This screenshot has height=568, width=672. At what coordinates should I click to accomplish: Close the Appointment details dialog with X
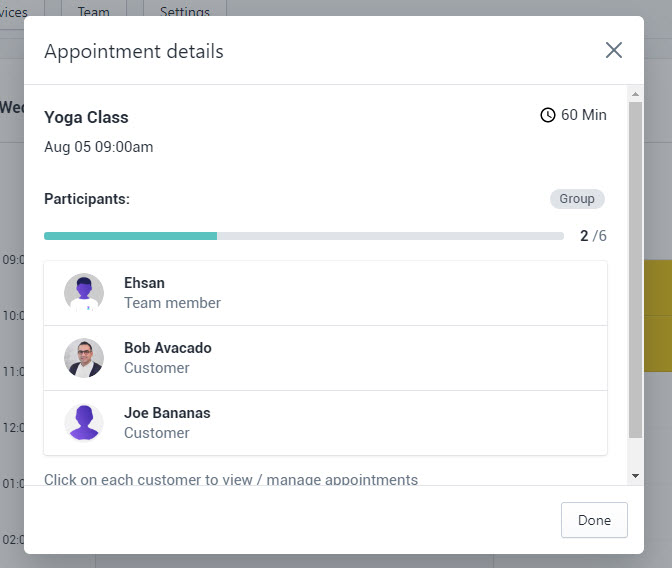(x=614, y=50)
